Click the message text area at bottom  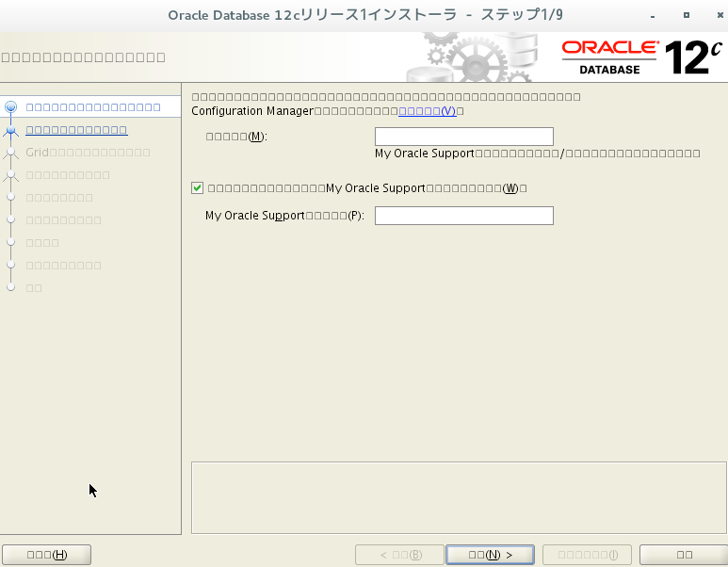(x=459, y=498)
